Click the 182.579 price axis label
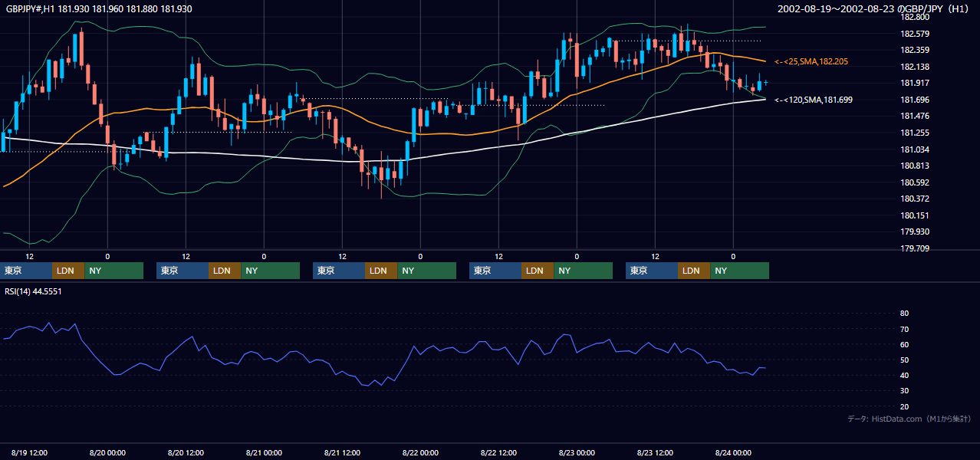 point(915,34)
